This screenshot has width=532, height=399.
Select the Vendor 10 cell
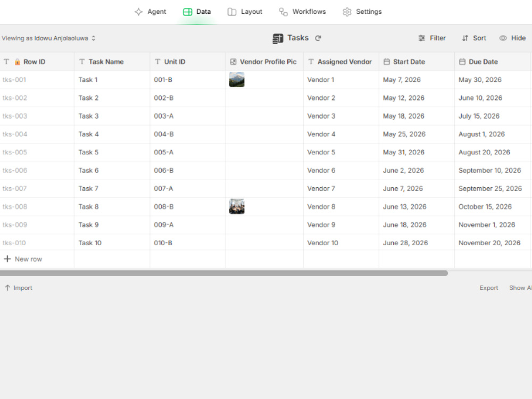342,243
